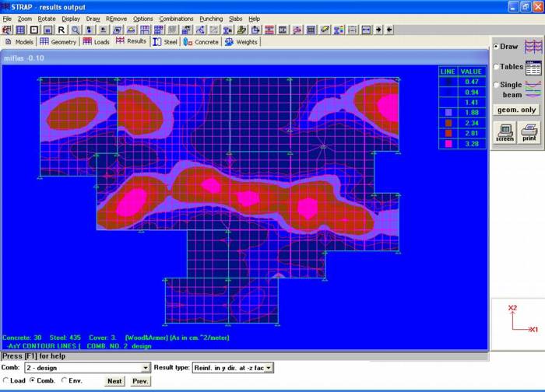The height and width of the screenshot is (392, 545).
Task: Choose the Load radio button
Action: [5, 380]
